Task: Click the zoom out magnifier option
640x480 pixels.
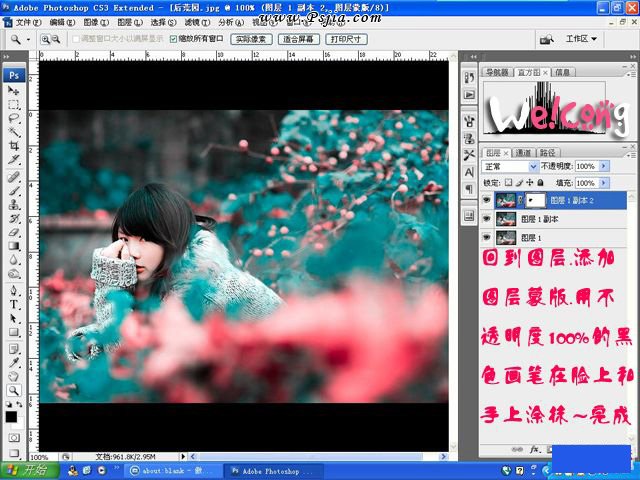Action: click(56, 39)
